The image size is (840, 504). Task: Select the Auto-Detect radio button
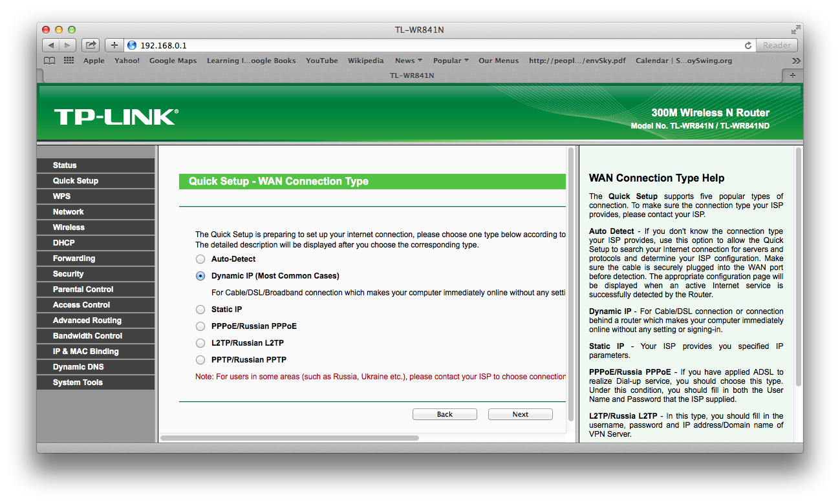pyautogui.click(x=200, y=259)
